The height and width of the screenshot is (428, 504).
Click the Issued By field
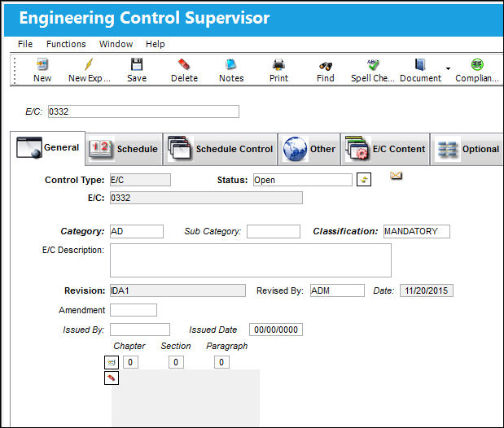(140, 330)
